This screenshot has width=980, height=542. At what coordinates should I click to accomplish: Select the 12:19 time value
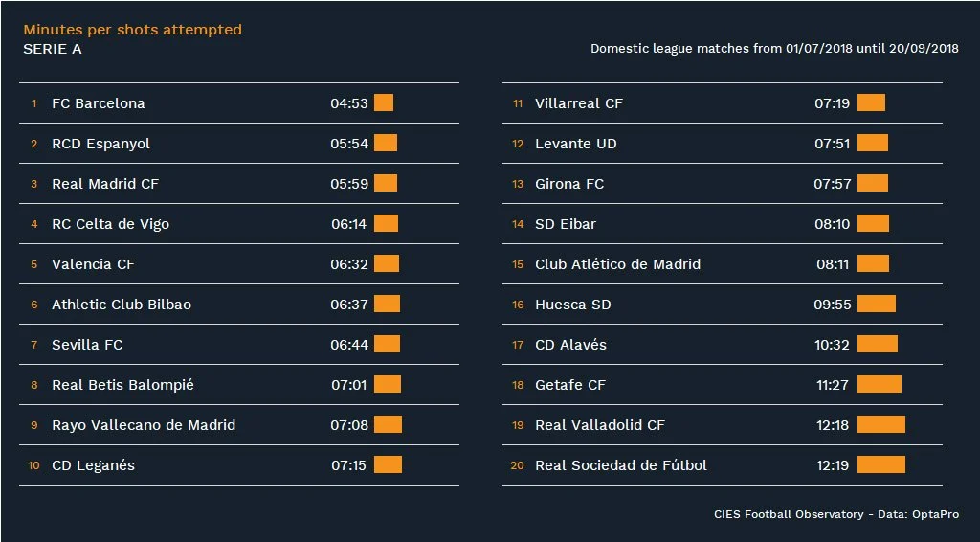pyautogui.click(x=833, y=465)
